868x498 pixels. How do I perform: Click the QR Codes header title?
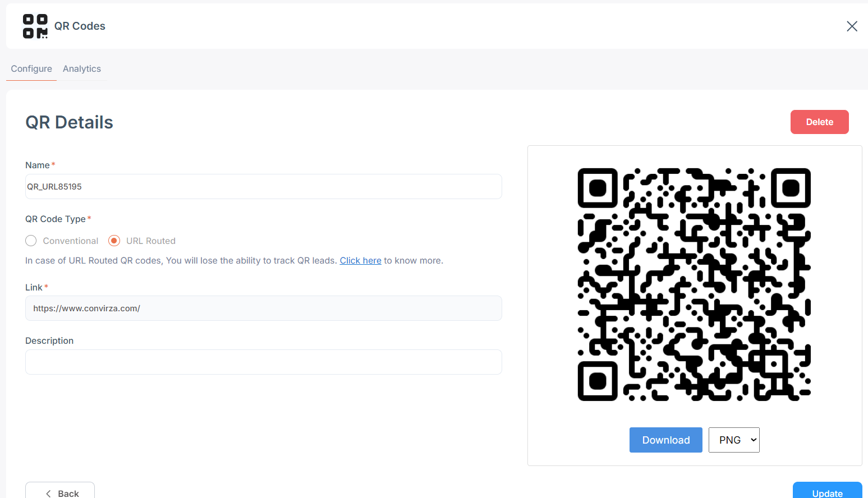coord(80,26)
